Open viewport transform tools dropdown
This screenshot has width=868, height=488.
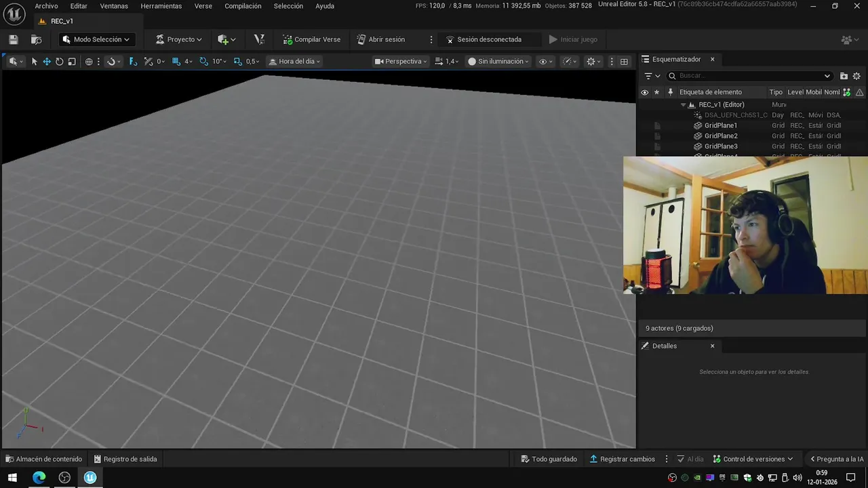coord(16,61)
